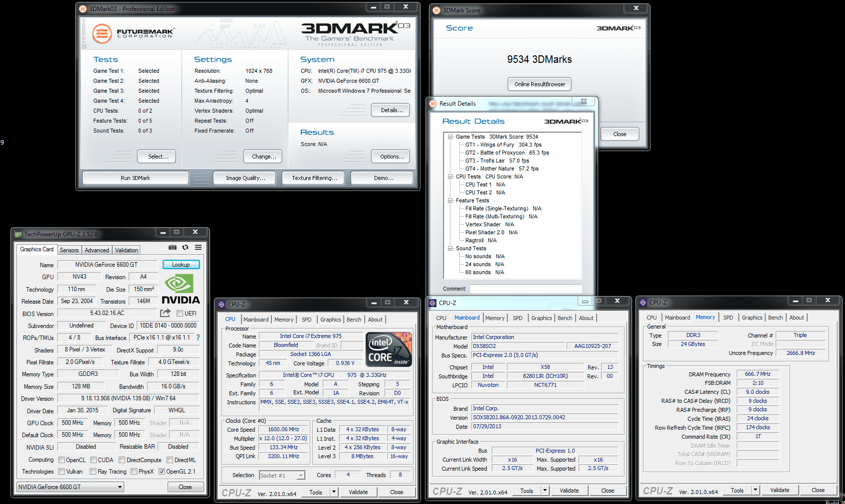Select GT1 - Wings of Fury result row
The image size is (845, 504).
tap(503, 145)
